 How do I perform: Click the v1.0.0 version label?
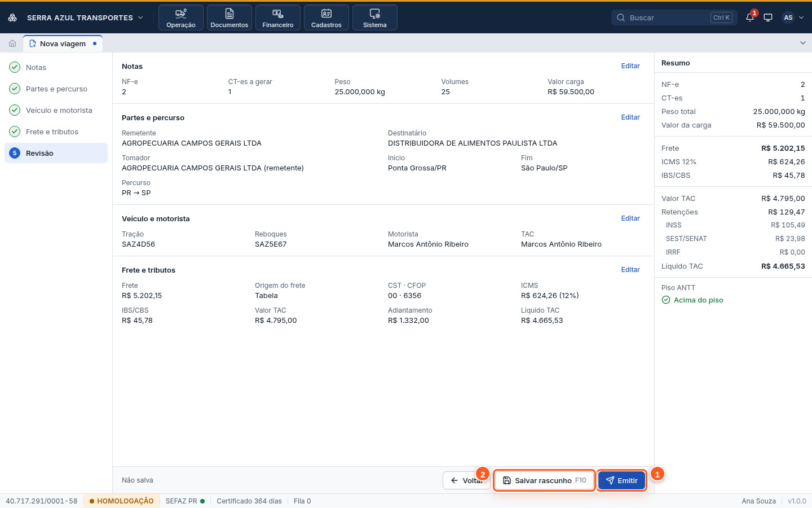(x=797, y=501)
